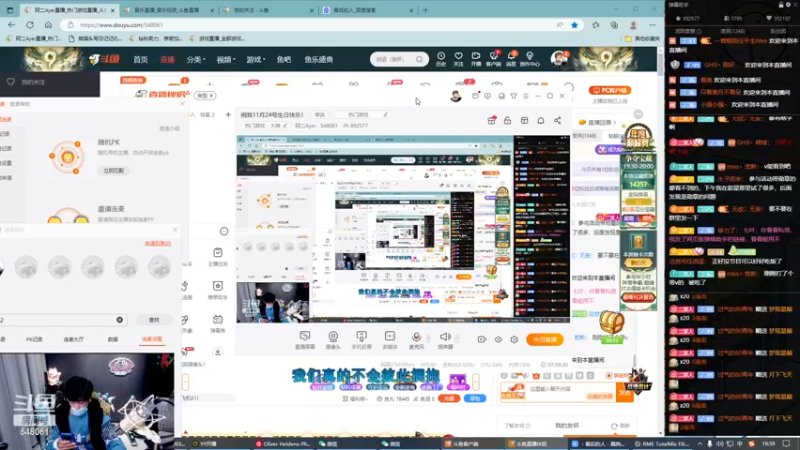This screenshot has width=800, height=450.
Task: Open 首页 in Douyu nav bar
Action: pyautogui.click(x=140, y=60)
